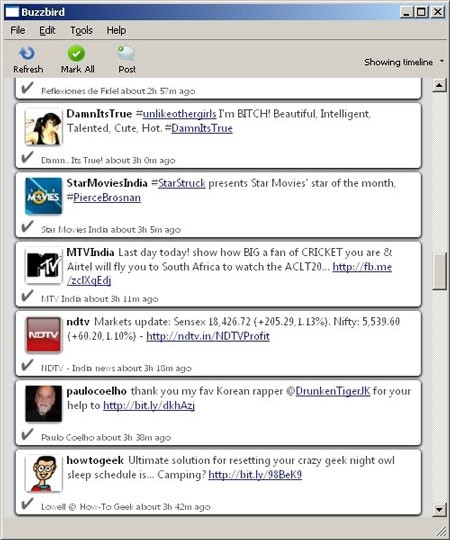
Task: Toggle read checkmark on DamnItsTrue tweet
Action: coord(27,157)
